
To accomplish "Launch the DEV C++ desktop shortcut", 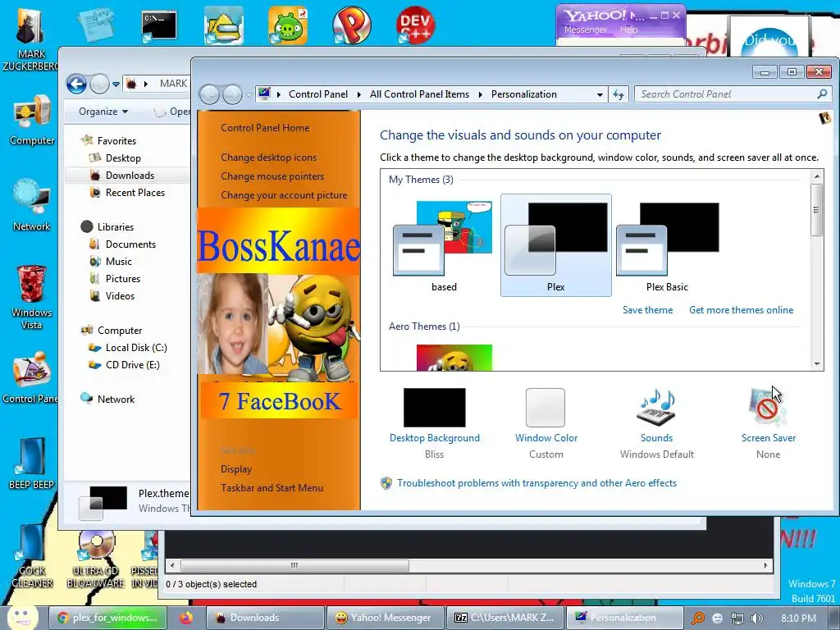I will tap(415, 25).
